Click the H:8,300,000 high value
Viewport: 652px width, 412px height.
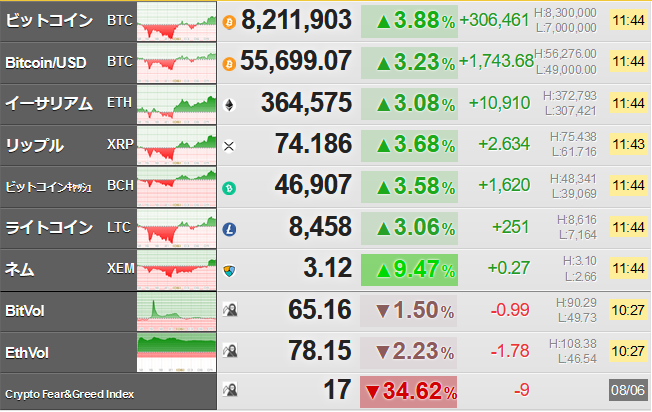pos(565,13)
